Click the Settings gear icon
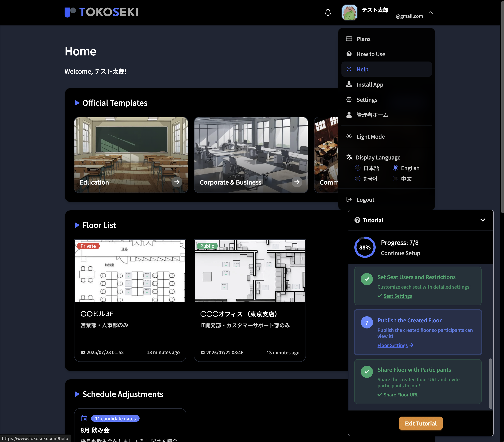The image size is (504, 442). tap(349, 100)
